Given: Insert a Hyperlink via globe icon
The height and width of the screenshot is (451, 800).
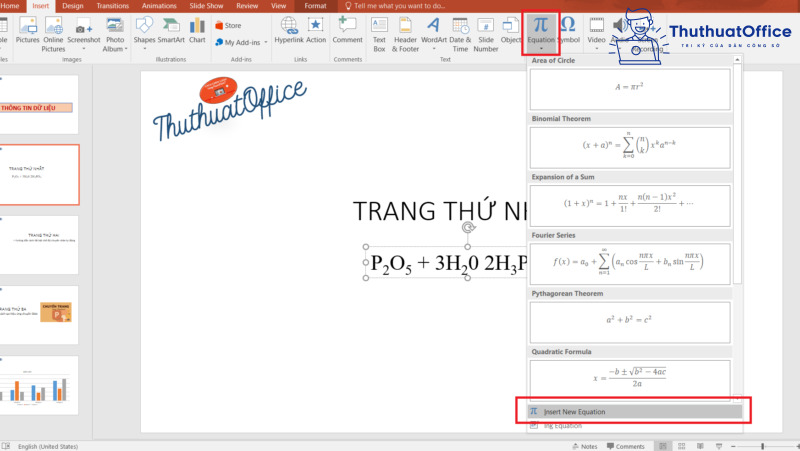Looking at the screenshot, I should (x=289, y=31).
